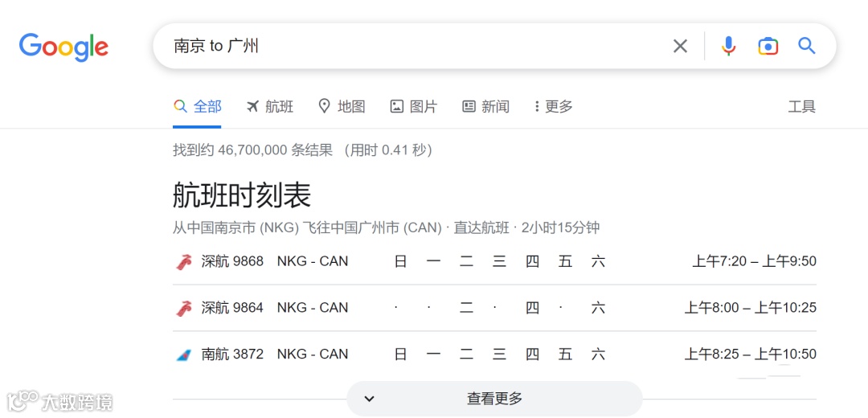The height and width of the screenshot is (418, 868).
Task: Open search by image camera icon
Action: tap(768, 46)
